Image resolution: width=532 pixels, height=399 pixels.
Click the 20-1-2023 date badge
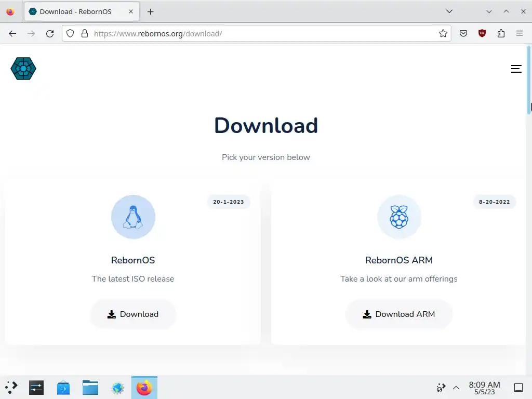229,202
